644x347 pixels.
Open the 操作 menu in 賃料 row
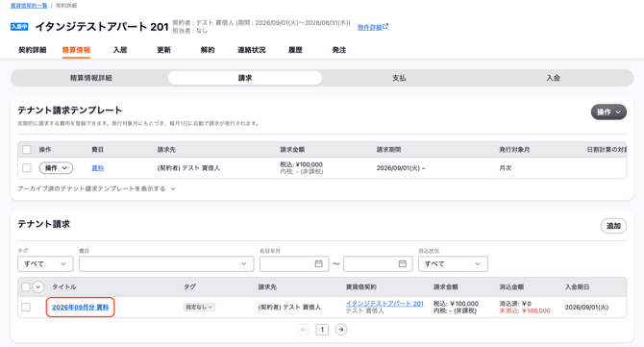[56, 168]
